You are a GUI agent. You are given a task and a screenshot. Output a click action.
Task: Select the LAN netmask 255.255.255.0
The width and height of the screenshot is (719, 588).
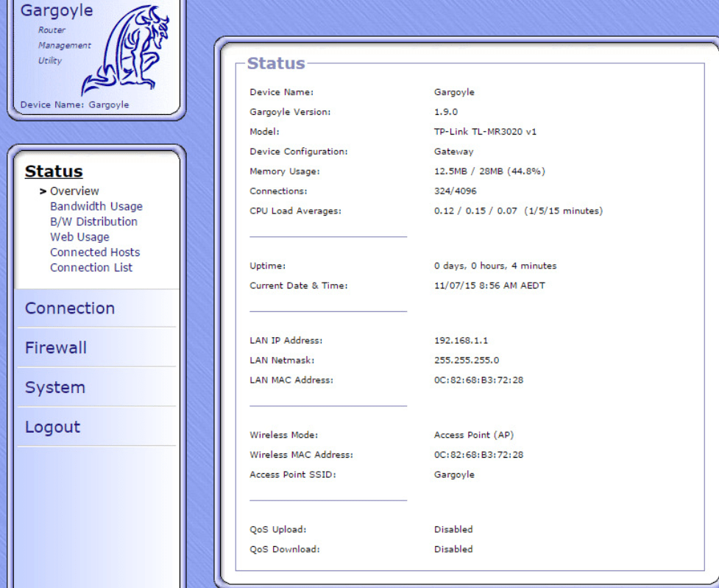(x=467, y=361)
